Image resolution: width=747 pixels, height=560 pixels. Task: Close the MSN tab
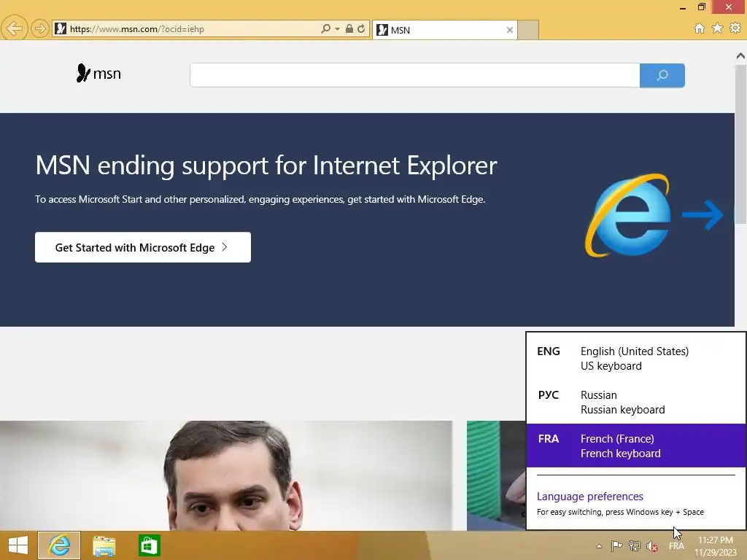(x=510, y=30)
